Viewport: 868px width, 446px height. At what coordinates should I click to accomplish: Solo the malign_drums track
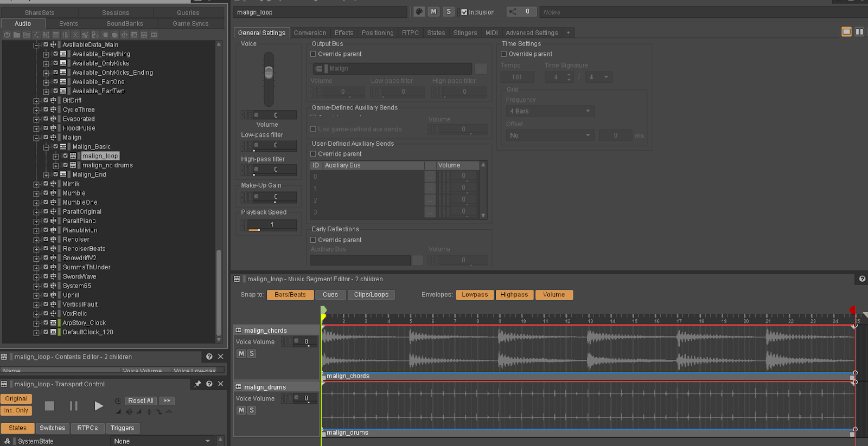251,410
